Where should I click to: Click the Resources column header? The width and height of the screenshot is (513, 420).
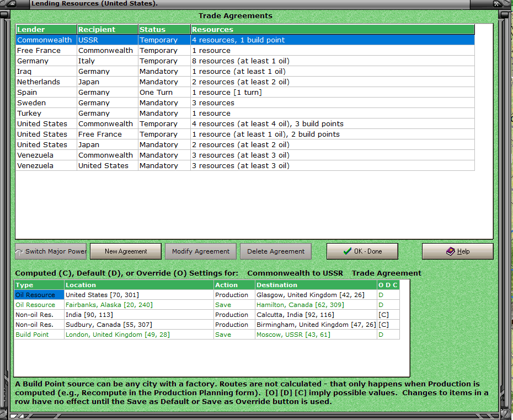pos(333,29)
